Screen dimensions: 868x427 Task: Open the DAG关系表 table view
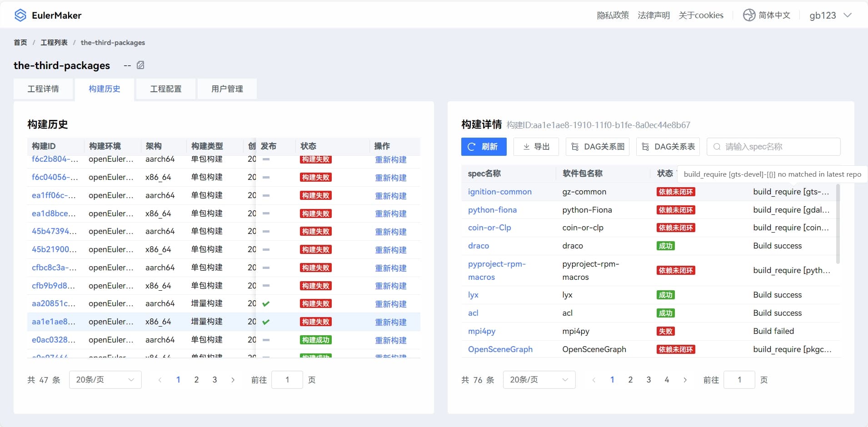pyautogui.click(x=668, y=147)
